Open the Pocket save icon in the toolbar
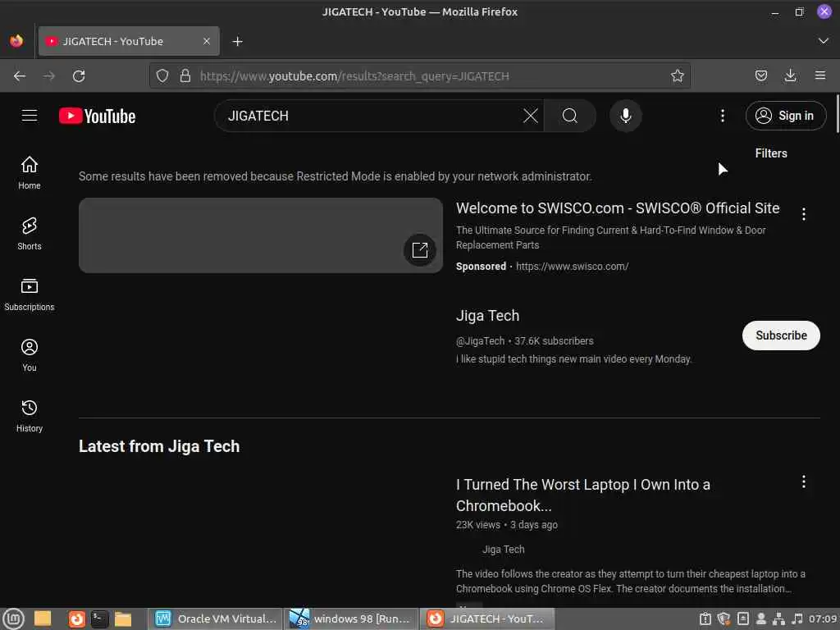 coord(760,76)
